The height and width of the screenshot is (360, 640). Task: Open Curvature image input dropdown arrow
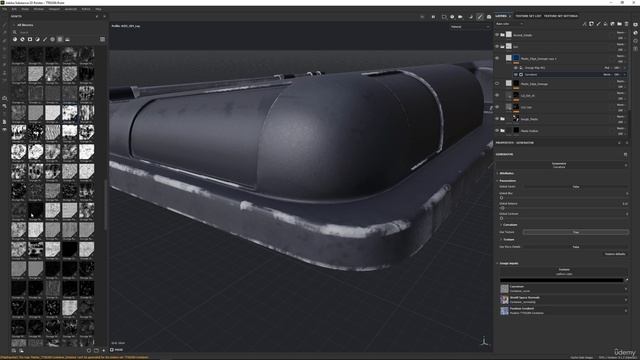(626, 289)
